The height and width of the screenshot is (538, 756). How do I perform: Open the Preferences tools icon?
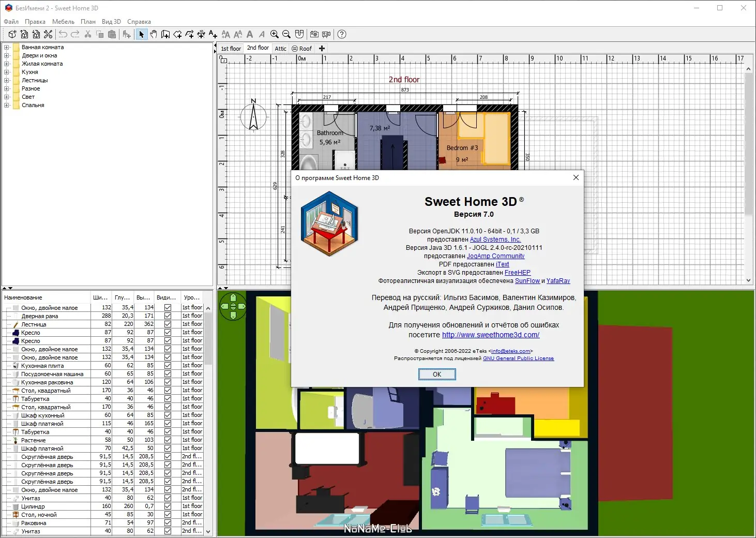coord(48,34)
